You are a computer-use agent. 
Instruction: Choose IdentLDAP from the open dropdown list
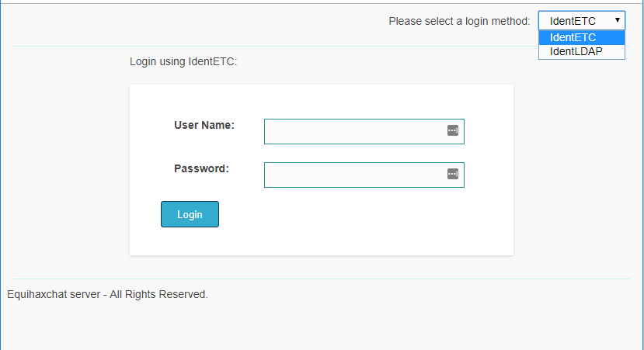tap(576, 51)
